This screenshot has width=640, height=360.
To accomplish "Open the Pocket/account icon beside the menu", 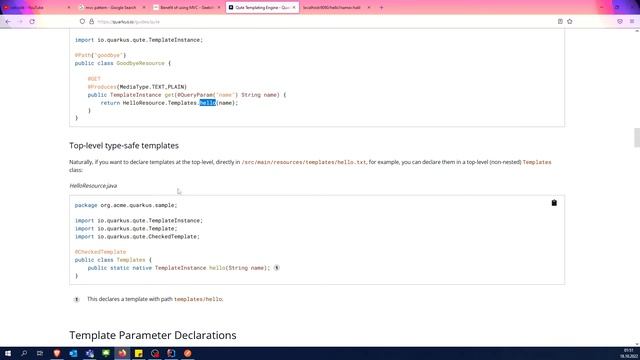I will [x=620, y=22].
